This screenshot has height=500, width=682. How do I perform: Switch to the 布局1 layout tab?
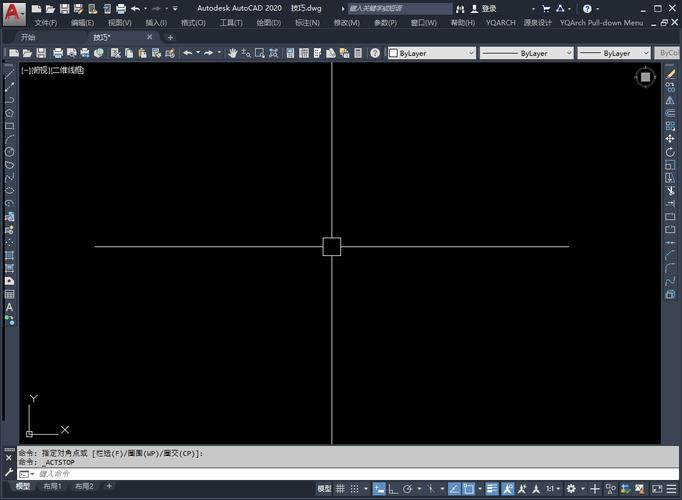52,486
